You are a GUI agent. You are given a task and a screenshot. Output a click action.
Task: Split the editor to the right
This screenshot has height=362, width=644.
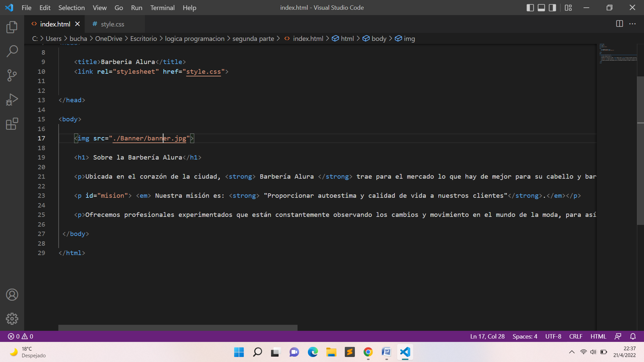620,24
